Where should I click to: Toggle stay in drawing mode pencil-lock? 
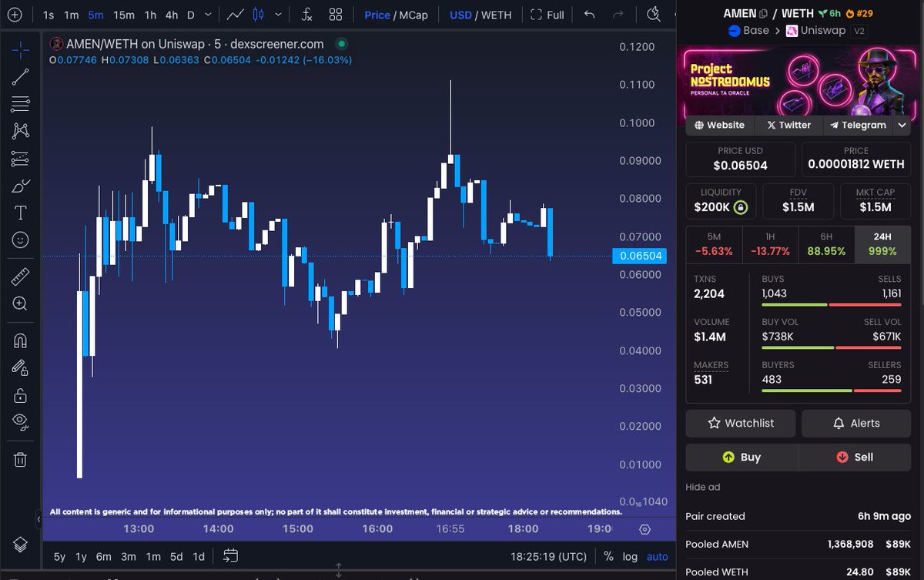21,367
